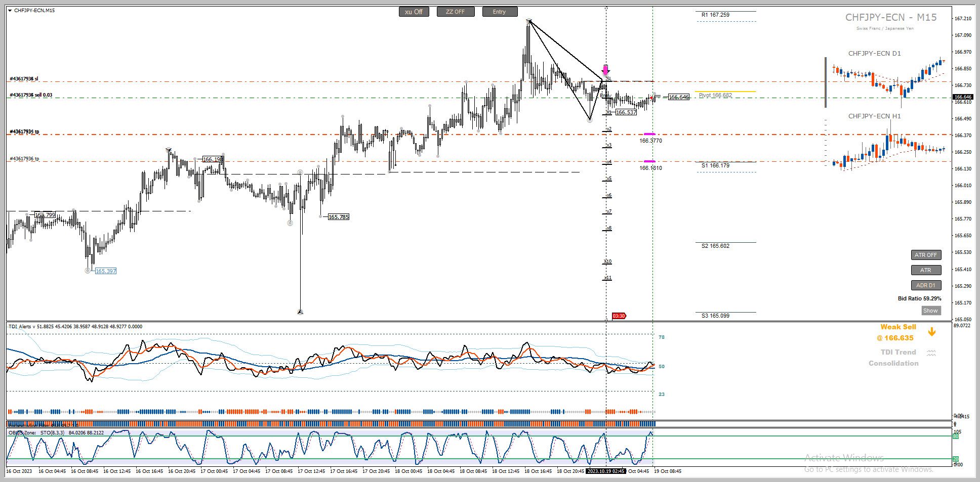
Task: Click the S3 165.099 support label
Action: pyautogui.click(x=715, y=316)
